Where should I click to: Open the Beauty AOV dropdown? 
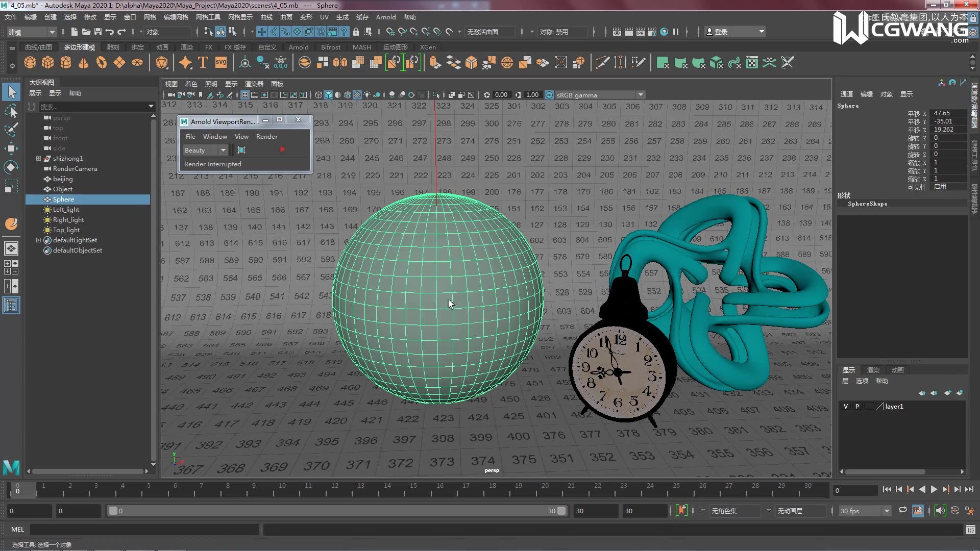205,150
